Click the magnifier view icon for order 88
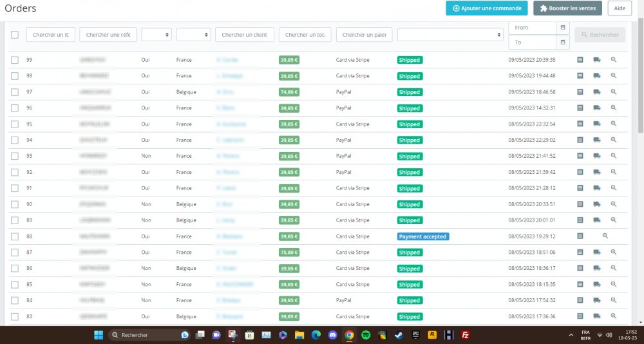 coord(605,236)
